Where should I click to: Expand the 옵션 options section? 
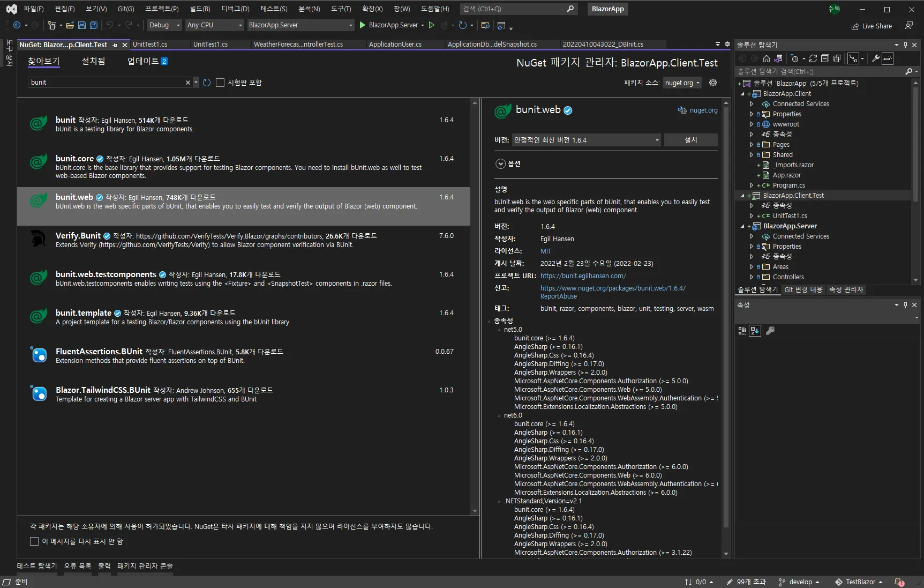pyautogui.click(x=500, y=164)
